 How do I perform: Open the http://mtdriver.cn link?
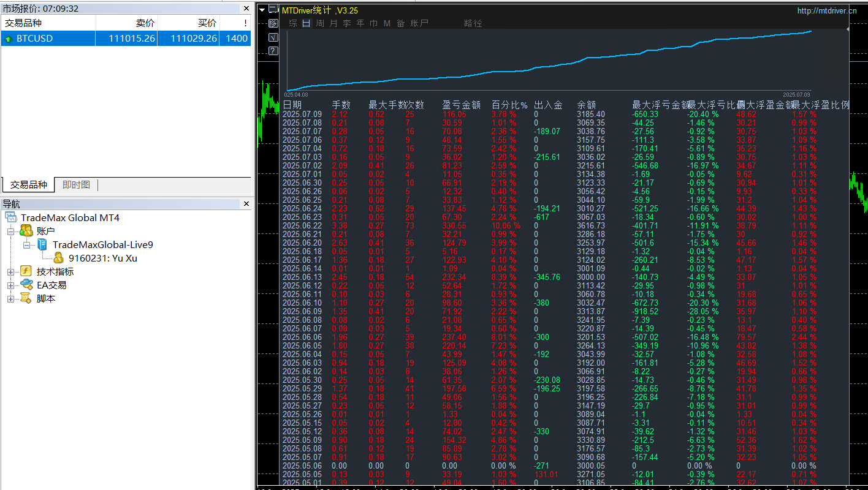826,10
